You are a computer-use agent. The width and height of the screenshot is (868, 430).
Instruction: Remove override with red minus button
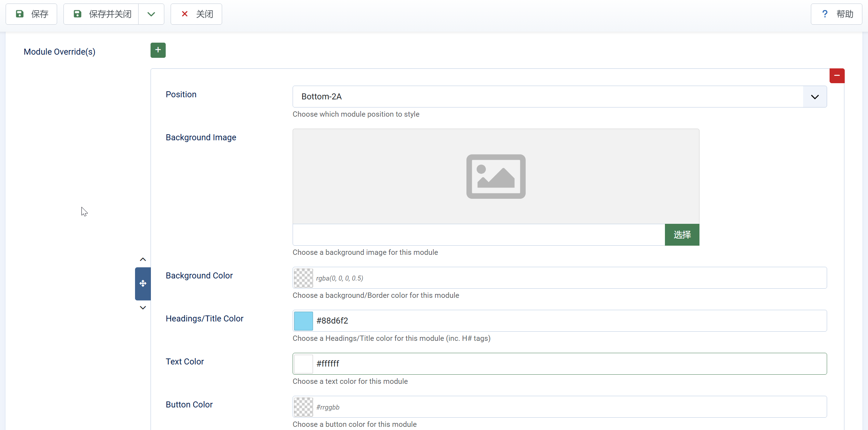click(x=837, y=75)
